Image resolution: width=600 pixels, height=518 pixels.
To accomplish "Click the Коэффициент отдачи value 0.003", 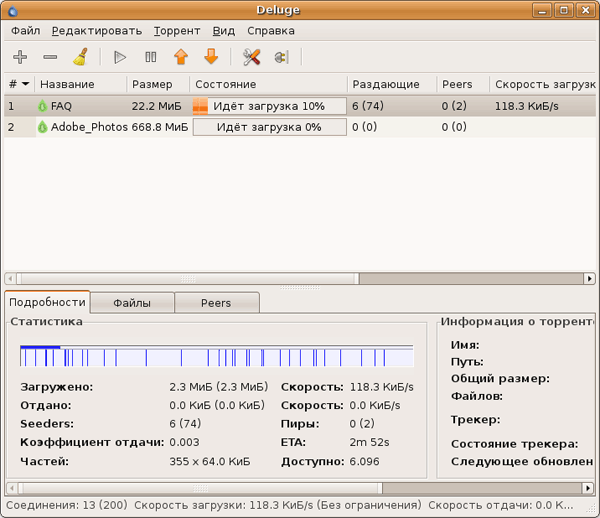I will (x=184, y=442).
